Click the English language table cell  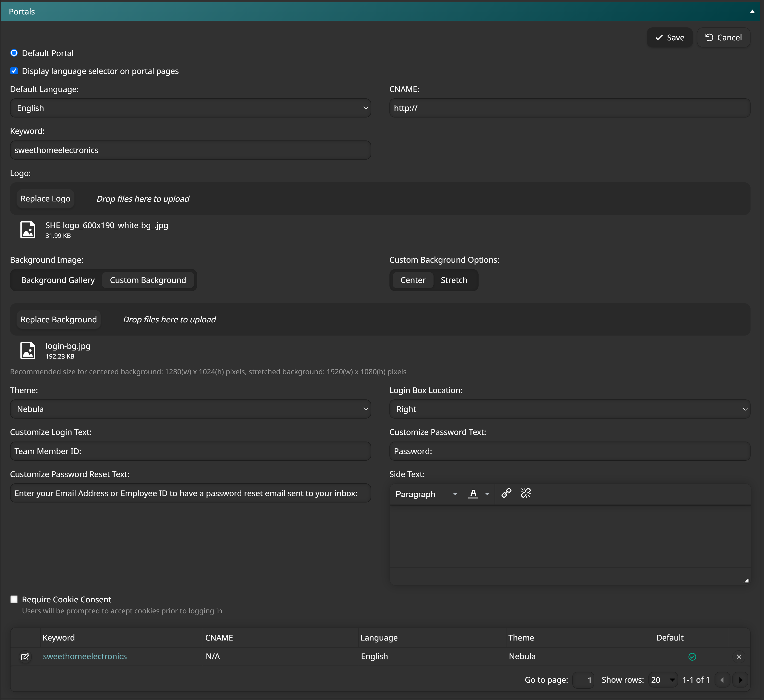[375, 656]
